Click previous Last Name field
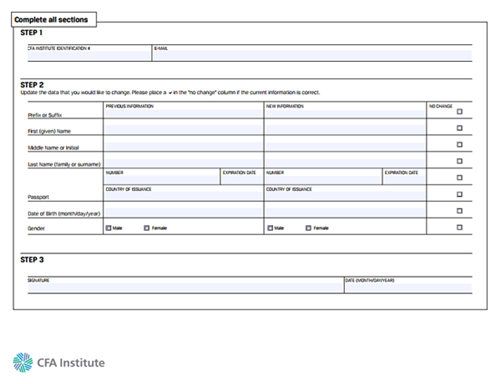The image size is (500, 384). tap(183, 162)
